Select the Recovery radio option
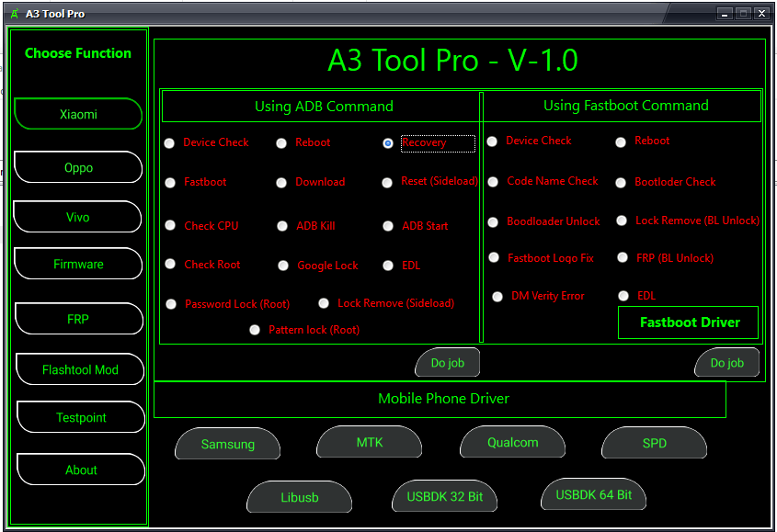This screenshot has width=777, height=532. (388, 143)
